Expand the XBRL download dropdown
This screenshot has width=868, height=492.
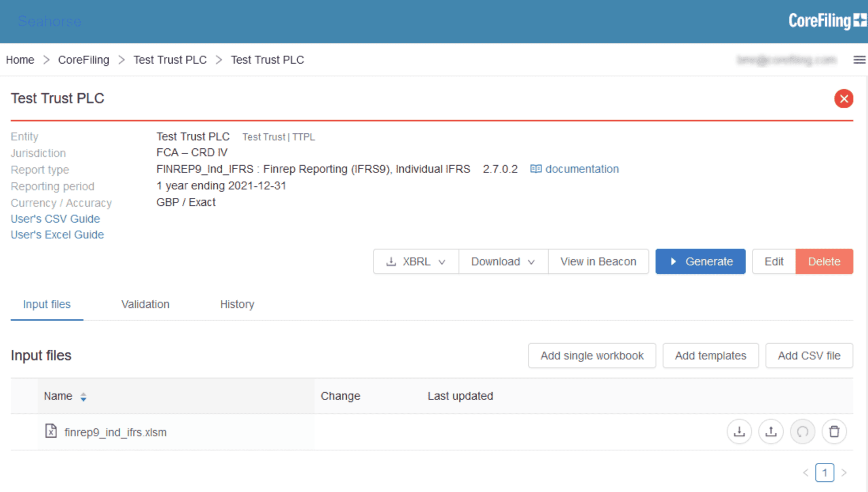(x=416, y=261)
